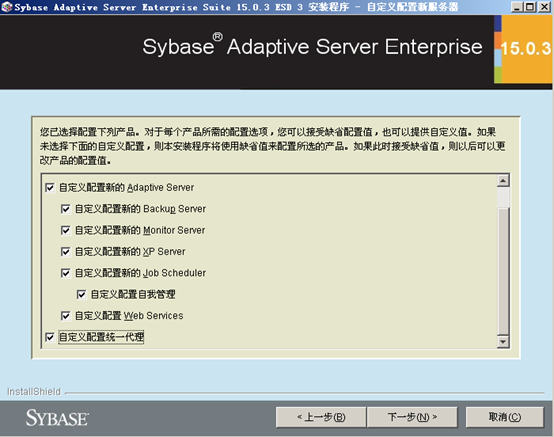
Task: Toggle the 自定义配置统一代理 checkbox
Action: [x=50, y=337]
